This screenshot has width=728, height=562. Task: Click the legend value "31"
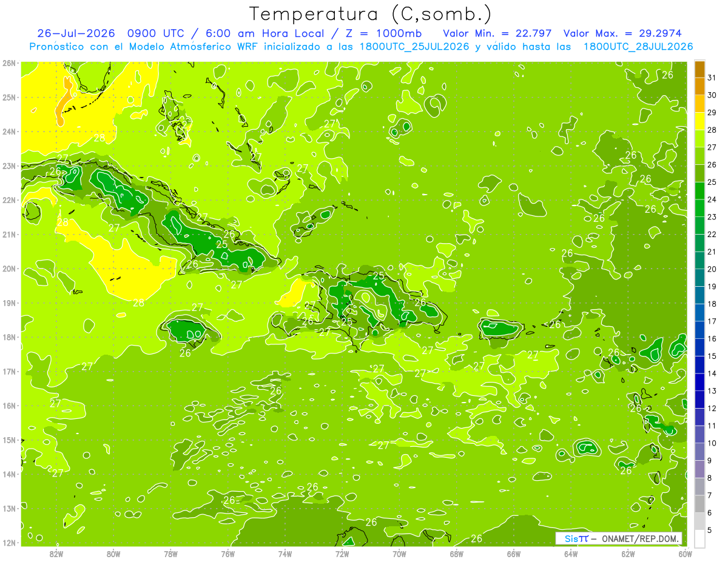point(712,78)
